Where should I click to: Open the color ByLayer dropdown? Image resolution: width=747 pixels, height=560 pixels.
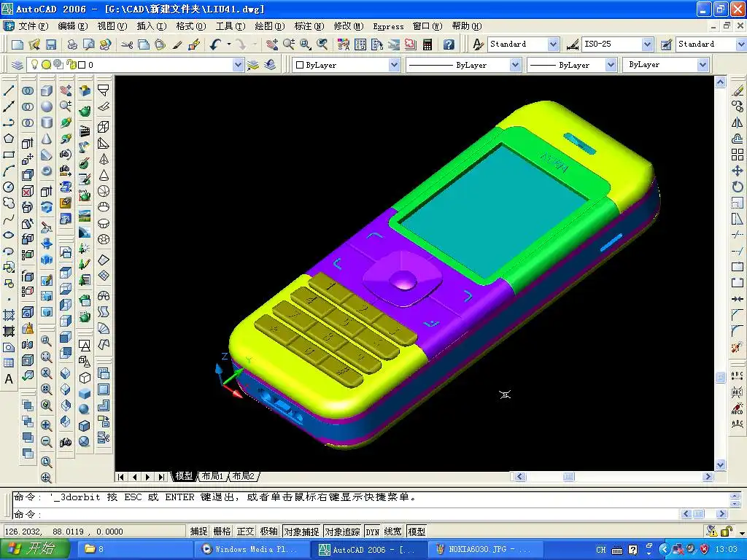pyautogui.click(x=394, y=65)
